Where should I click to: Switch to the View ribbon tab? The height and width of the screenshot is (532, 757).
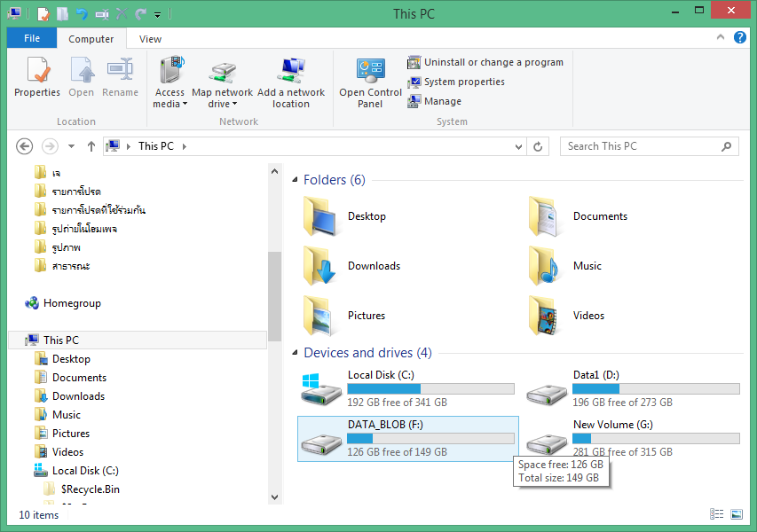coord(150,39)
